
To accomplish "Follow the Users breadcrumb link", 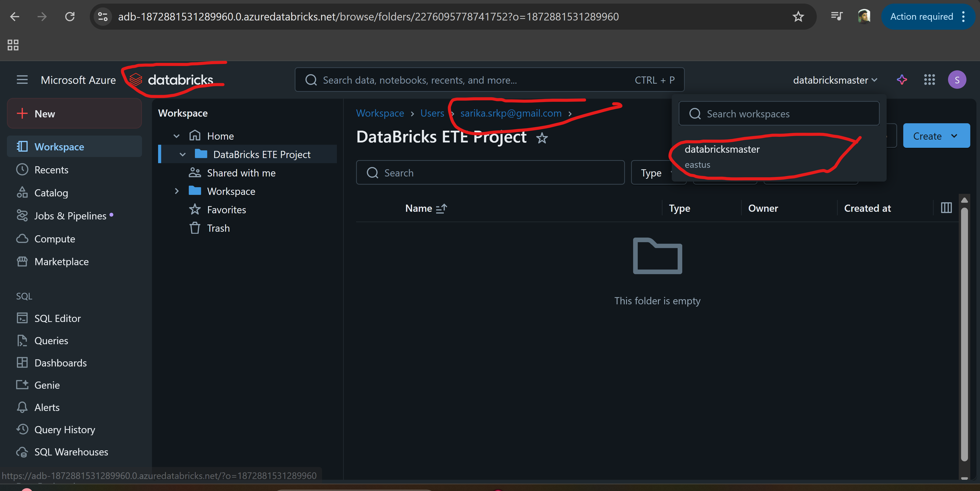I will point(432,113).
